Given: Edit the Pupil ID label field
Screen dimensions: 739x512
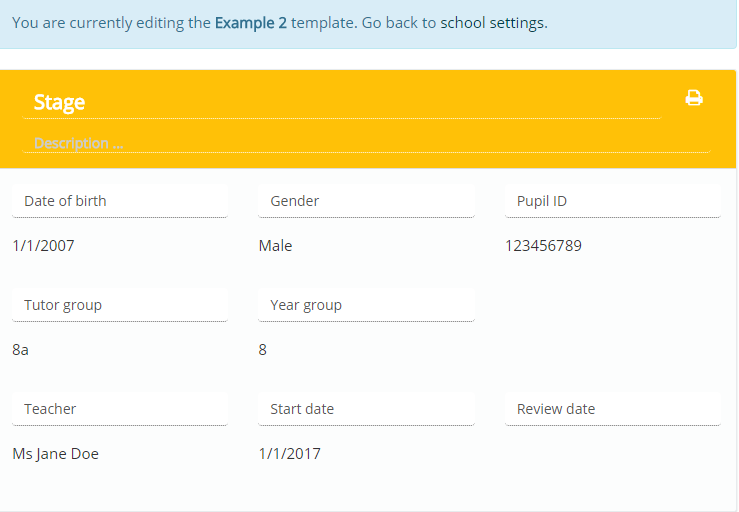Looking at the screenshot, I should (613, 201).
